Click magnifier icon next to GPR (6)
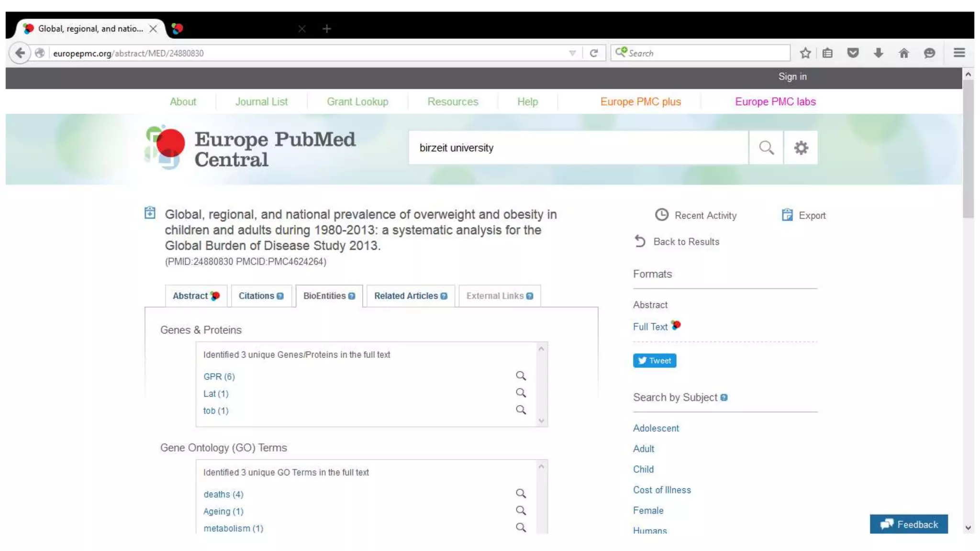This screenshot has height=551, width=980. pos(521,376)
